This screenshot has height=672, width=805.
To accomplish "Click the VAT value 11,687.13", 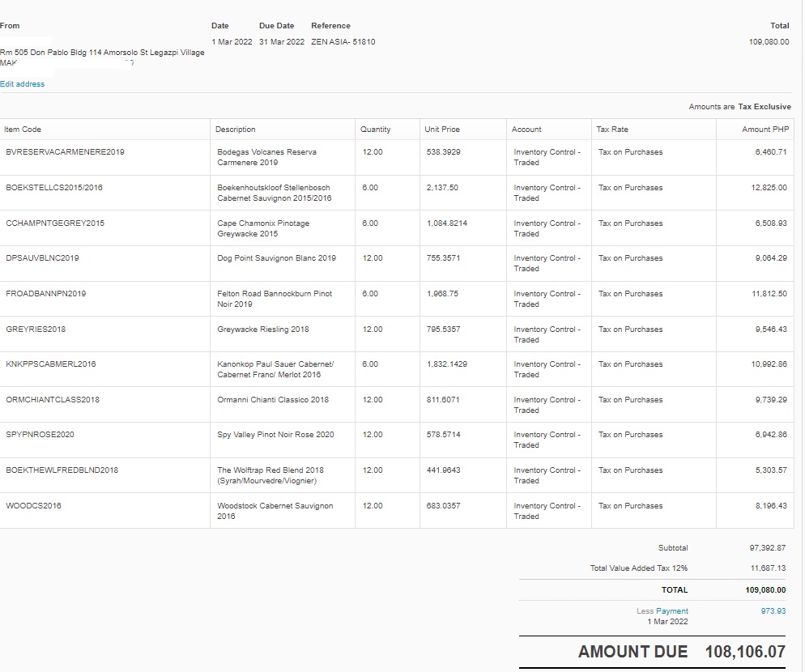I will pyautogui.click(x=768, y=568).
